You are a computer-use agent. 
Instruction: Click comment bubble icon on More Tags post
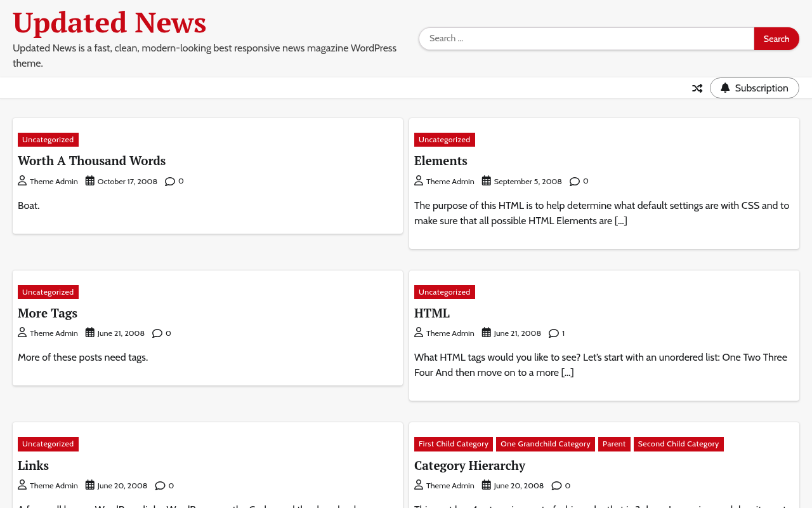point(157,333)
